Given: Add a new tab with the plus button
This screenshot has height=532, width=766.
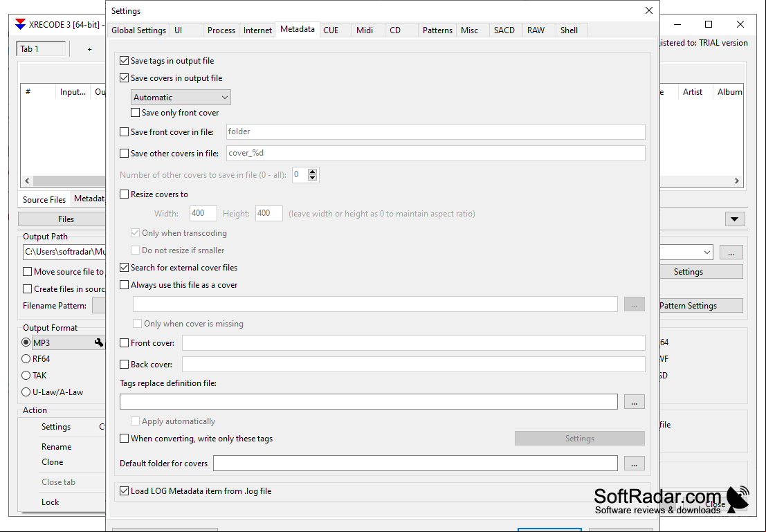Looking at the screenshot, I should (89, 49).
